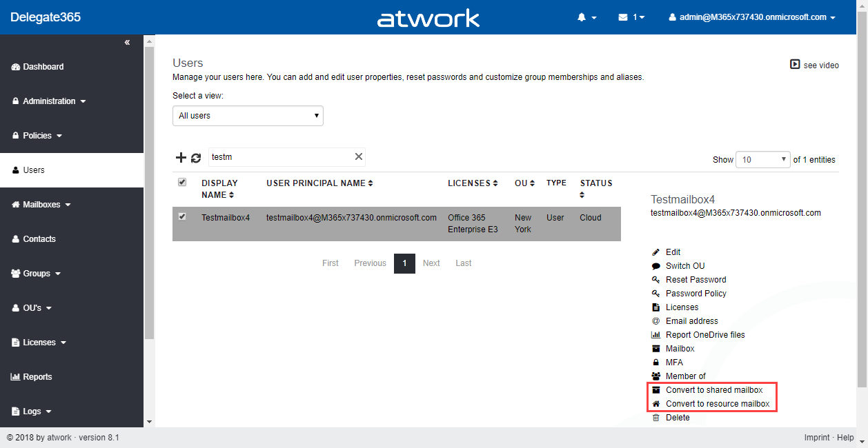Viewport: 868px width, 448px height.
Task: Expand the Policies sidebar menu
Action: 37,136
